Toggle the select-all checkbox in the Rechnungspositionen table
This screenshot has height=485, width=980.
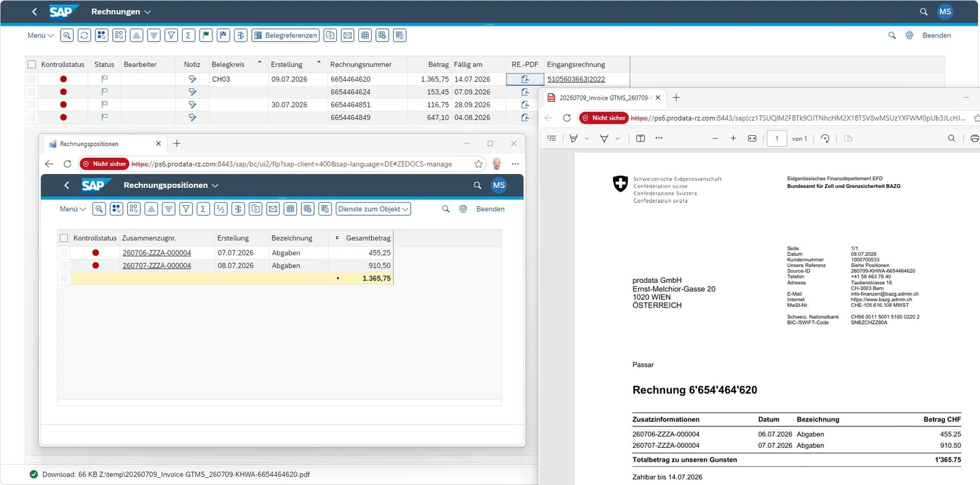[x=64, y=238]
